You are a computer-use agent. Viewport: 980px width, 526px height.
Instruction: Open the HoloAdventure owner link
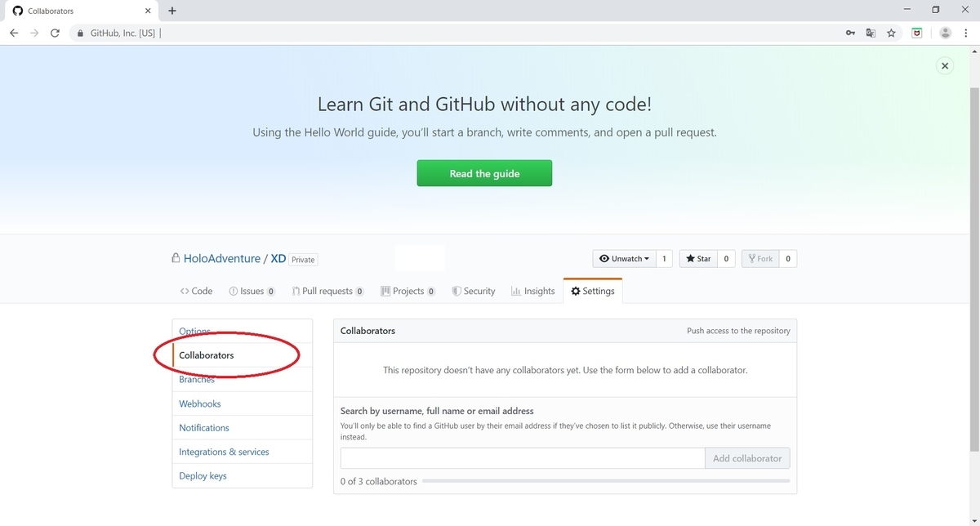point(222,258)
